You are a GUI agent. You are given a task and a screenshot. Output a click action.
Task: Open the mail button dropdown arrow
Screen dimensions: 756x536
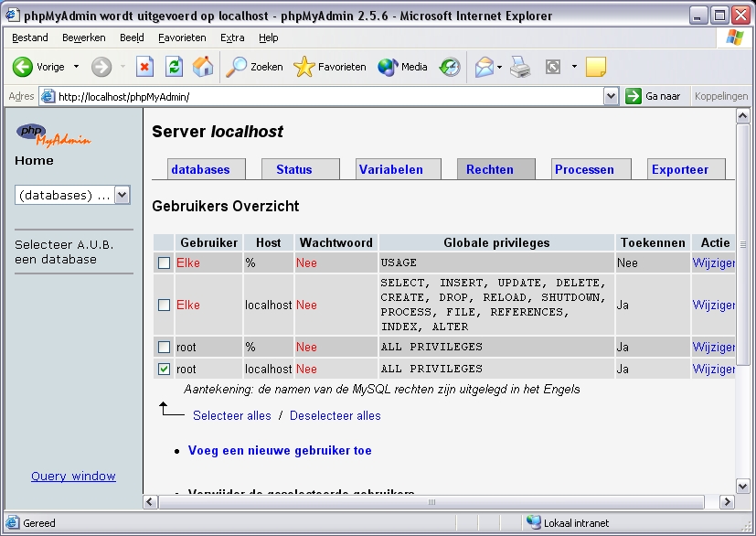coord(499,67)
